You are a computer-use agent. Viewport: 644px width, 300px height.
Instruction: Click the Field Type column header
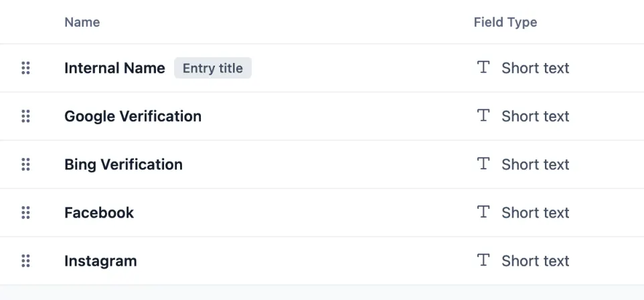tap(505, 22)
